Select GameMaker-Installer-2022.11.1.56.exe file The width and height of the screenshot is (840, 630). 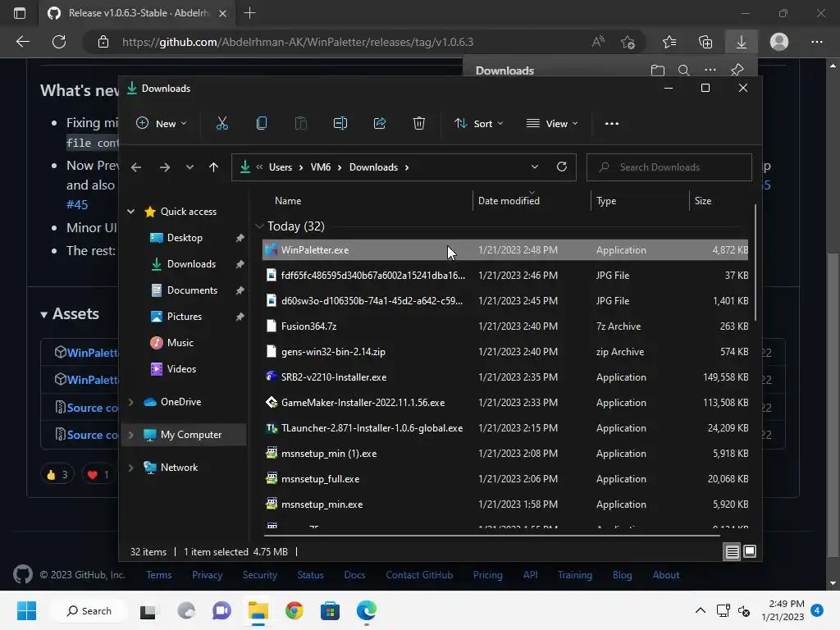[505, 403]
